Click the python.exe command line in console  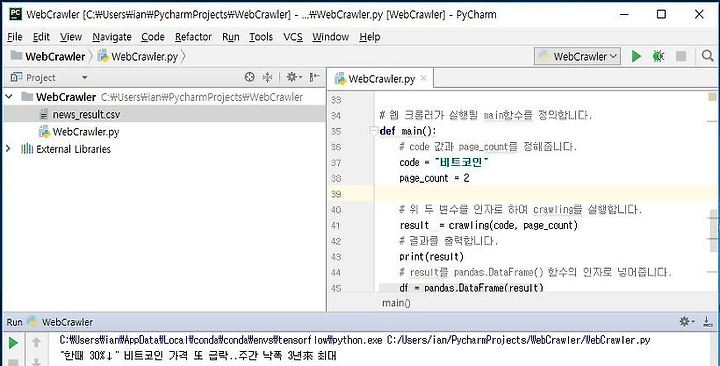[355, 340]
